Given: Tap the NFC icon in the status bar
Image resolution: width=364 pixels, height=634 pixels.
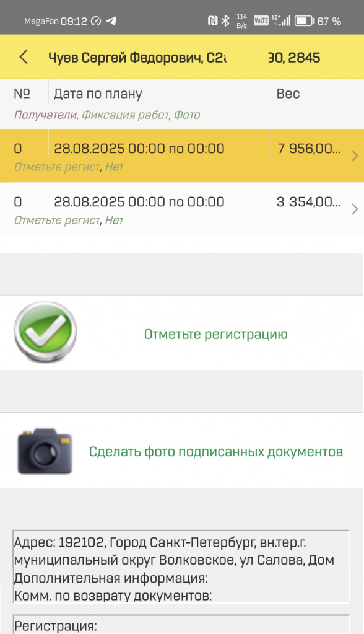Looking at the screenshot, I should point(212,21).
